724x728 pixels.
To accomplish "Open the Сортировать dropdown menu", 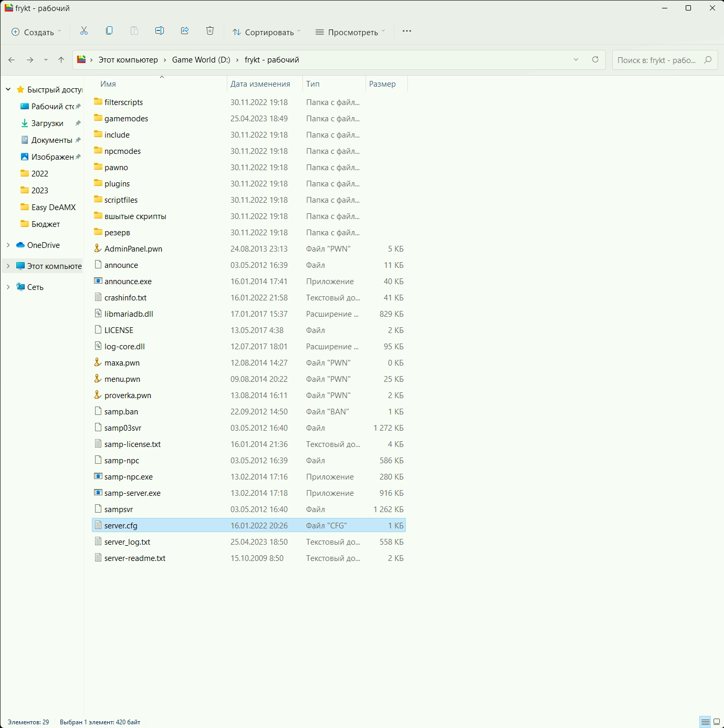I will [x=267, y=32].
